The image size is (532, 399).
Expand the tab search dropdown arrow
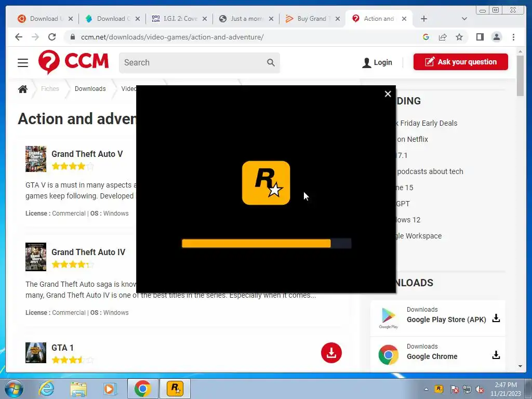(x=464, y=19)
